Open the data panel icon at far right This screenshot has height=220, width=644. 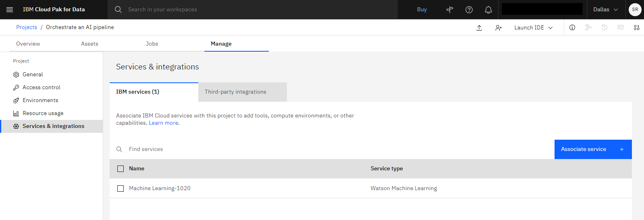click(637, 27)
